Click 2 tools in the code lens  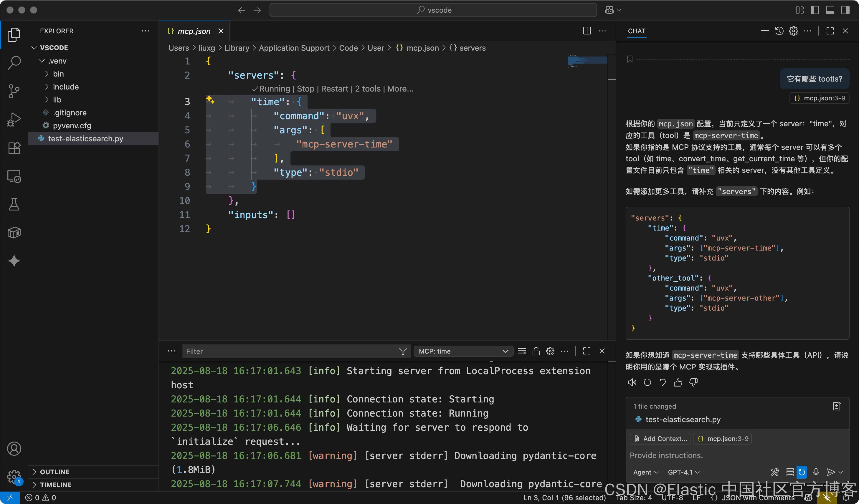(x=367, y=89)
